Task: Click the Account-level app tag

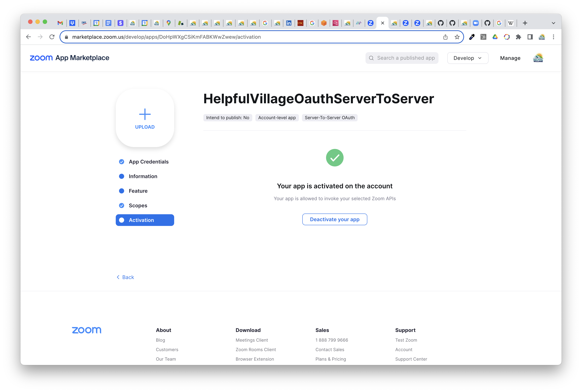Action: 277,118
